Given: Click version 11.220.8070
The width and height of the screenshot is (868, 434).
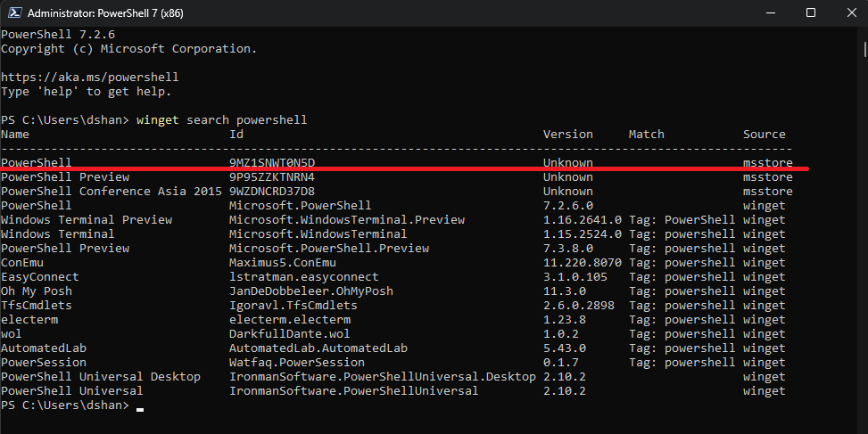Looking at the screenshot, I should click(x=583, y=263).
